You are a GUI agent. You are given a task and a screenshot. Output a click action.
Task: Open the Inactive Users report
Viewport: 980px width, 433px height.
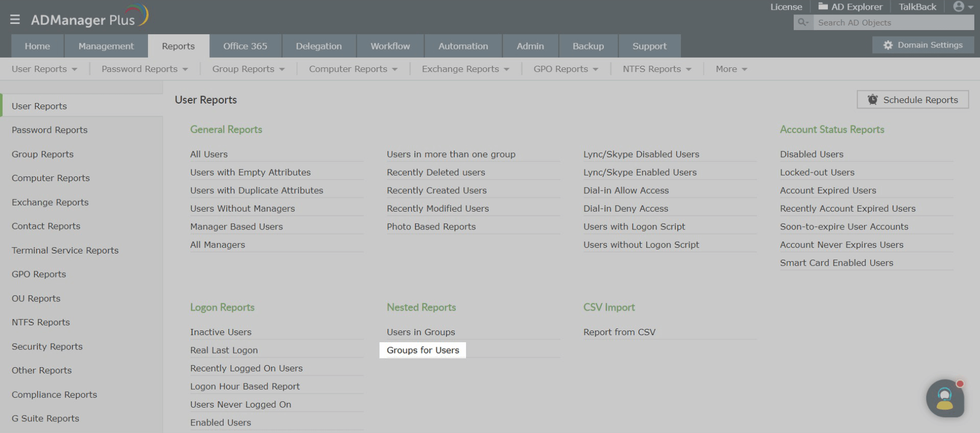[x=221, y=332]
